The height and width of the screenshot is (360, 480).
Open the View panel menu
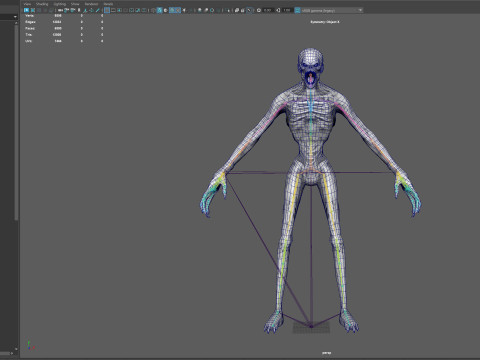click(x=27, y=4)
